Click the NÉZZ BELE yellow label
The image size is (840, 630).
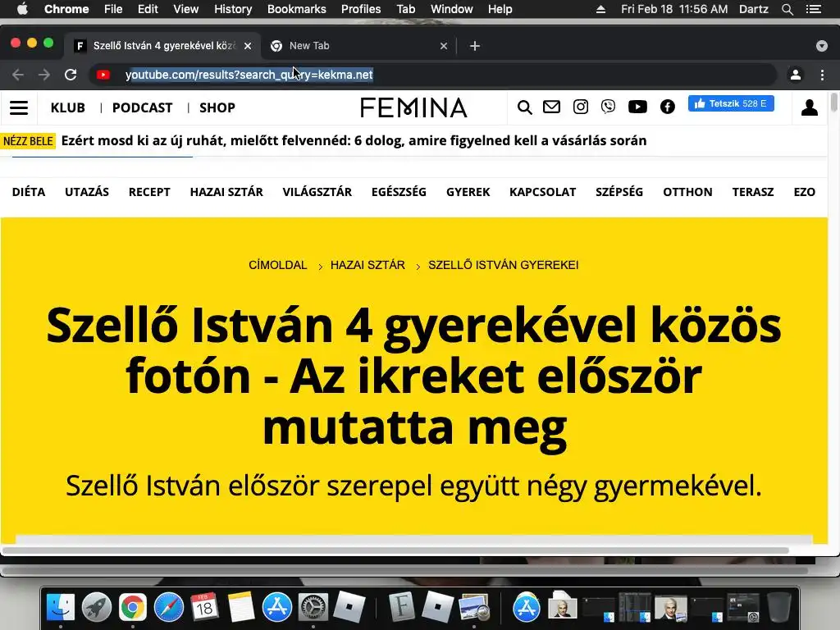tap(28, 141)
